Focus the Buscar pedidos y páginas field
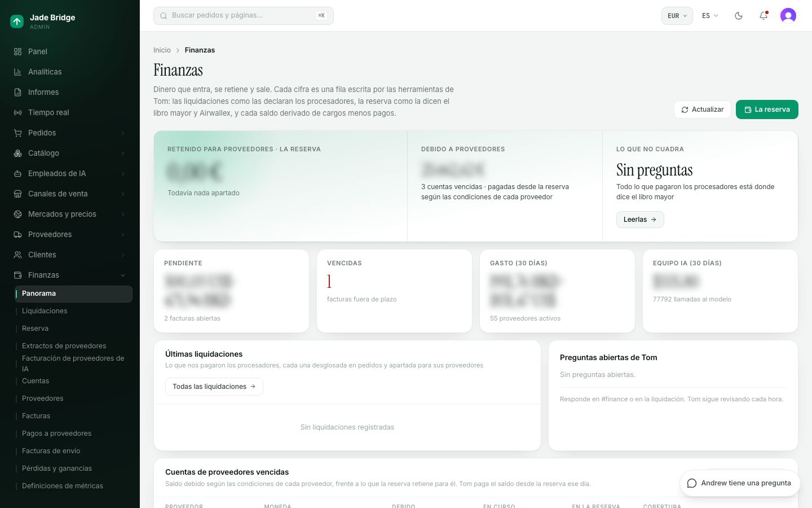 [244, 16]
